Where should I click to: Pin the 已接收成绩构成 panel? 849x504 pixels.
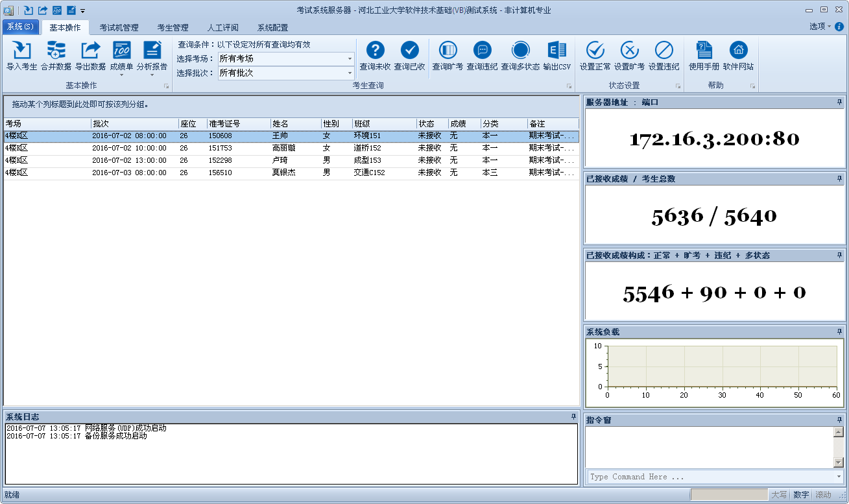coord(839,256)
